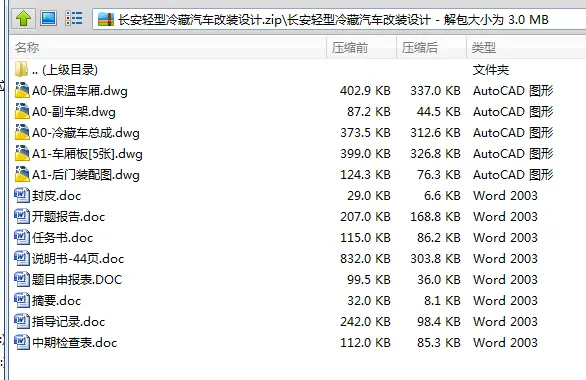Switch to large icon view mode
The height and width of the screenshot is (380, 586).
coord(49,18)
